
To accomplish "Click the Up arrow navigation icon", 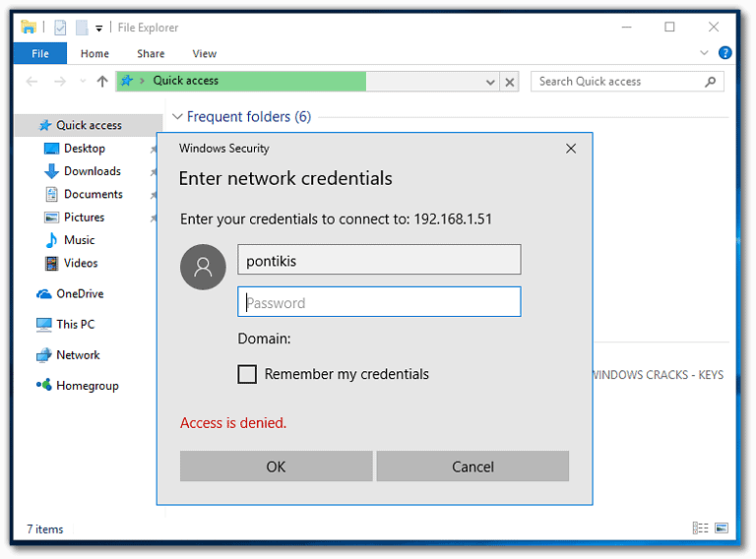I will pos(102,82).
